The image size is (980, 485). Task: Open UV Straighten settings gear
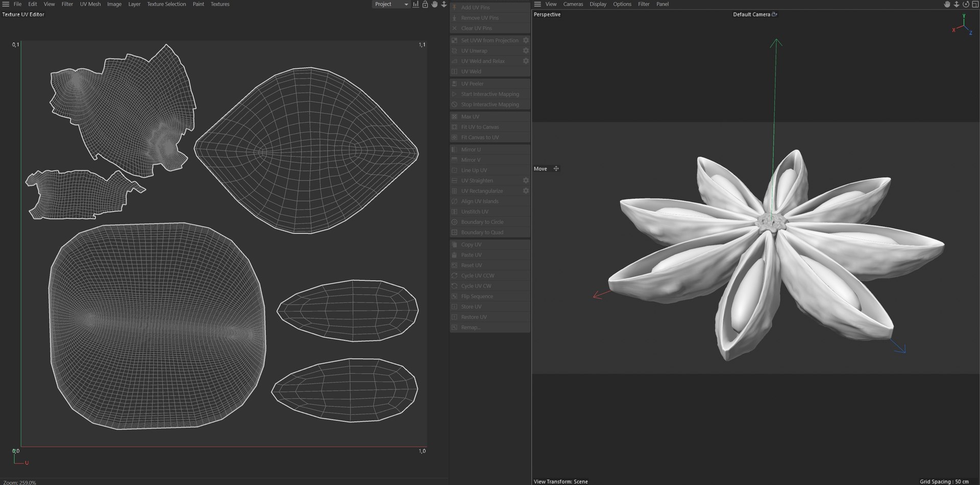[x=526, y=180]
